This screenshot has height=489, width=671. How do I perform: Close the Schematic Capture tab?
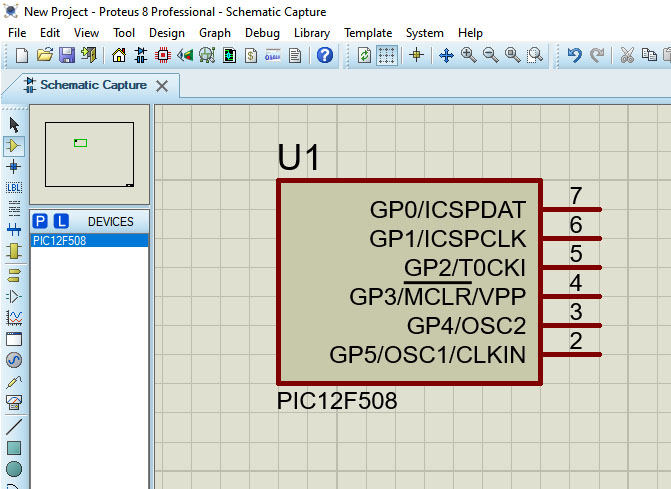162,86
